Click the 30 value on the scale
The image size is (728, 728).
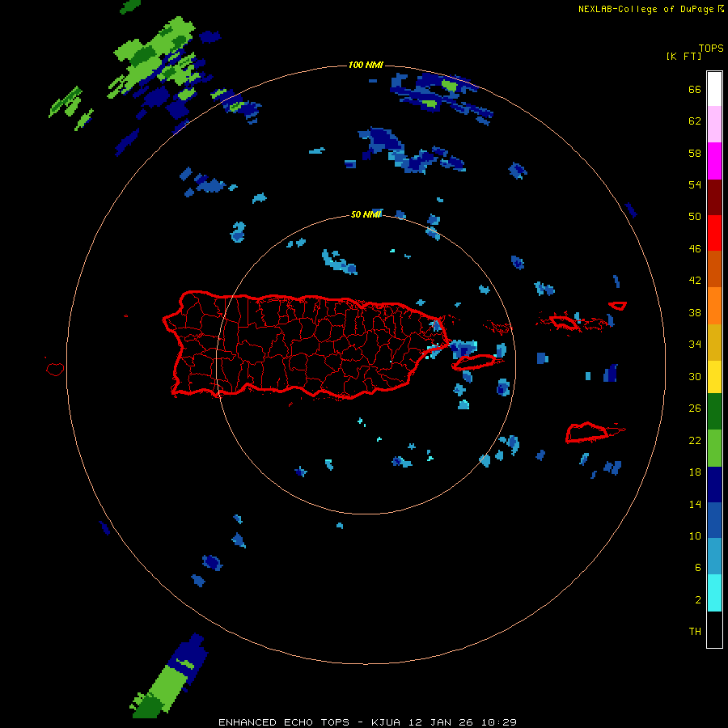point(695,376)
